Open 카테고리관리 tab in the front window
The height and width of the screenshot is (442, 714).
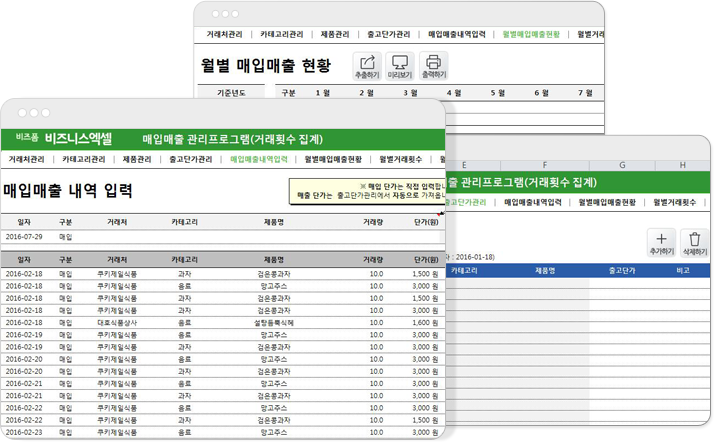83,159
